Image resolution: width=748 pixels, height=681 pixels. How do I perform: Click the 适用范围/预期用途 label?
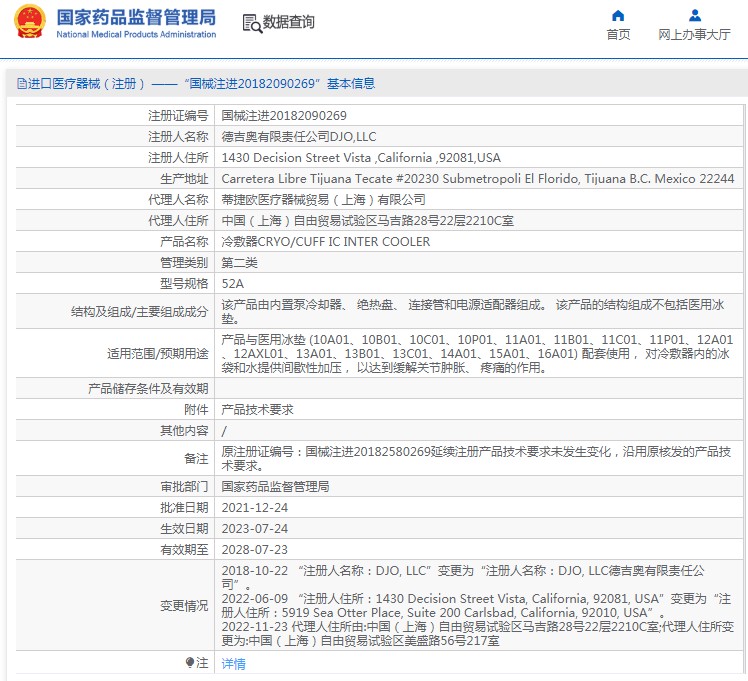coord(158,353)
